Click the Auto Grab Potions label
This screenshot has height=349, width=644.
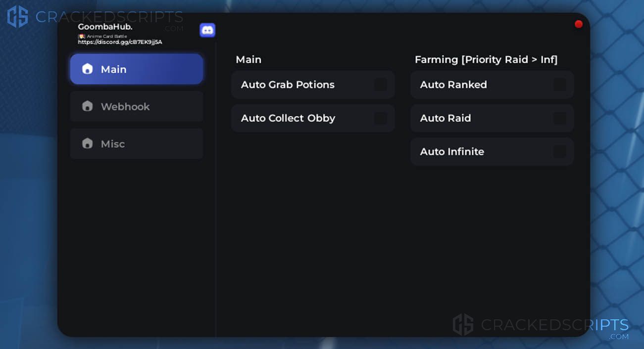(x=288, y=85)
